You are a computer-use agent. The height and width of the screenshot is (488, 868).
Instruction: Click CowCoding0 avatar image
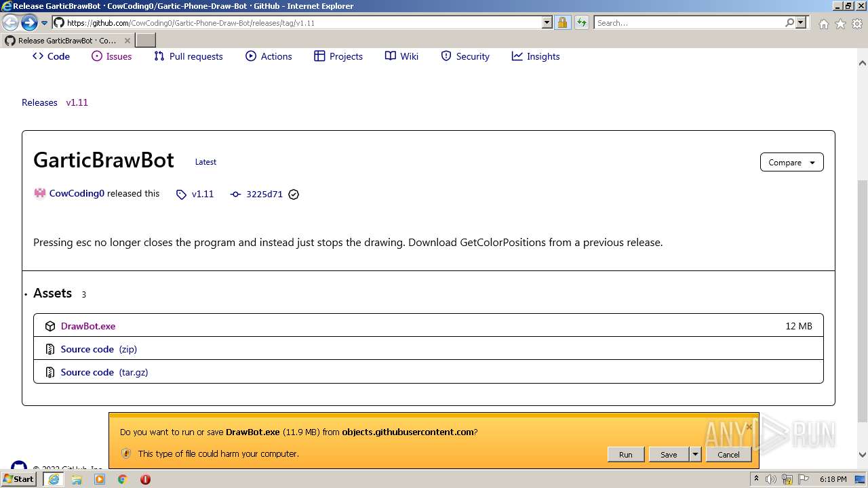coord(40,193)
